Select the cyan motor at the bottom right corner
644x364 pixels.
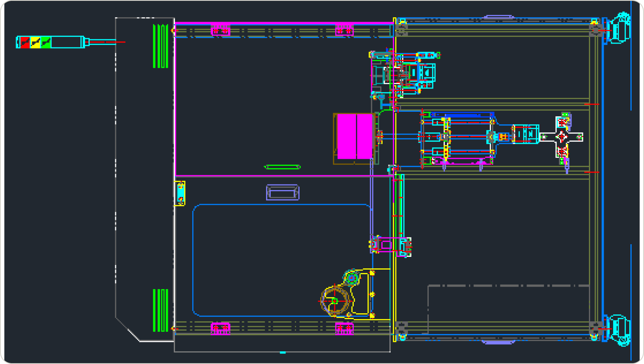619,330
